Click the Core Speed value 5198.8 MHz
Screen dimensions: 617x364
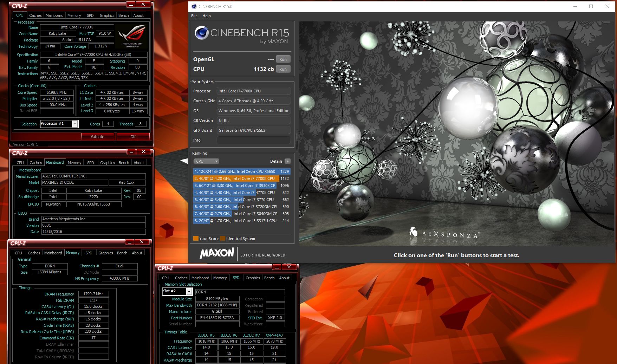tap(57, 92)
